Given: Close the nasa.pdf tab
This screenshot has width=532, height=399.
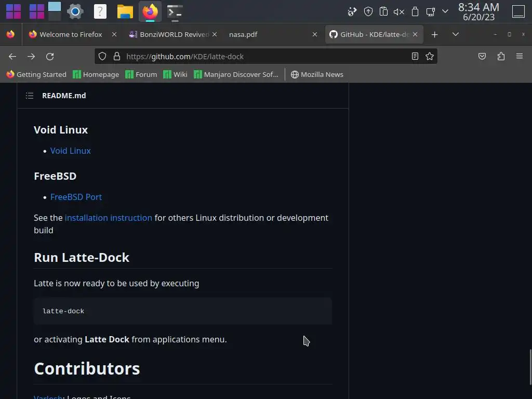Looking at the screenshot, I should tap(315, 34).
